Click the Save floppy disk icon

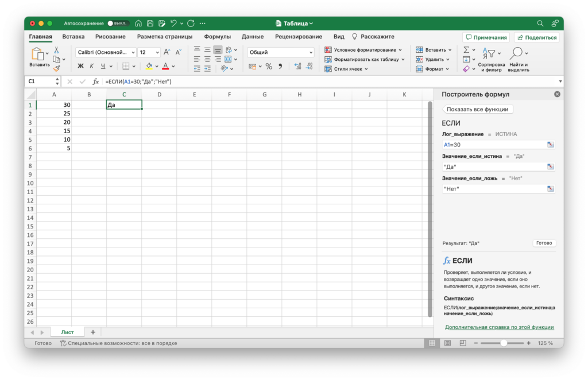pos(150,23)
